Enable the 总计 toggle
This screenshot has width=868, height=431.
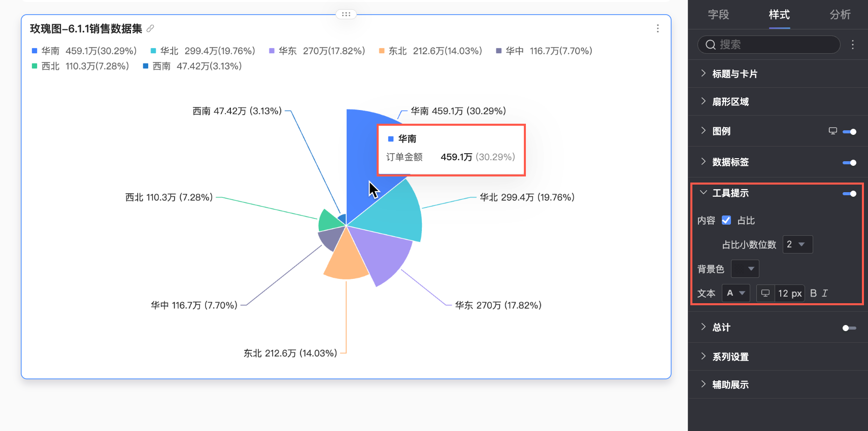pos(849,328)
